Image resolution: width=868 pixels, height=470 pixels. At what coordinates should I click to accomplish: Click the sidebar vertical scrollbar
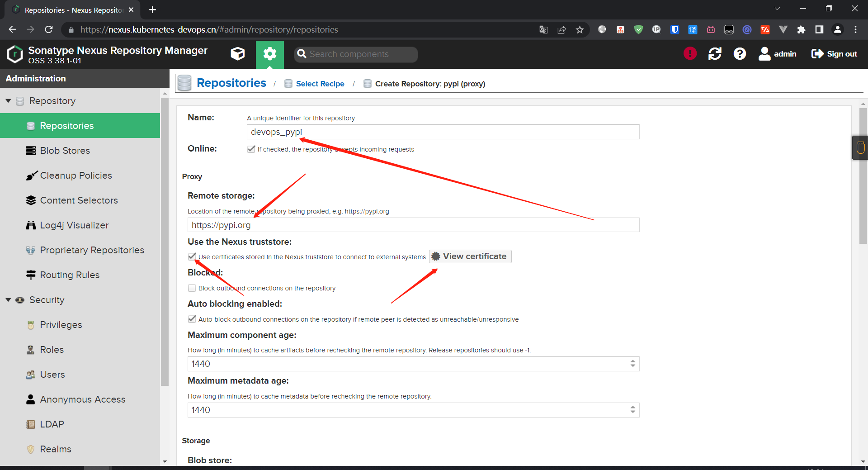(165, 241)
